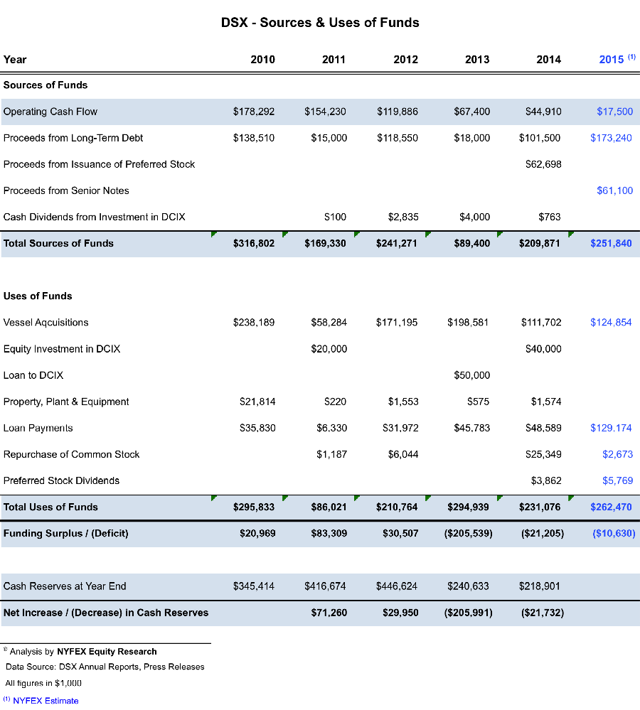The width and height of the screenshot is (640, 710).
Task: Select the $218,901 cash reserves for 2014
Action: point(539,586)
